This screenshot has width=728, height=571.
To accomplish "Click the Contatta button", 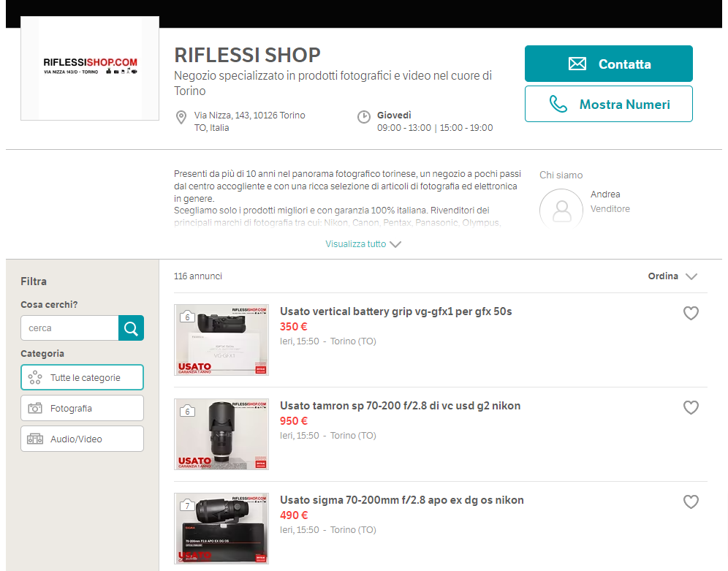I will [609, 64].
